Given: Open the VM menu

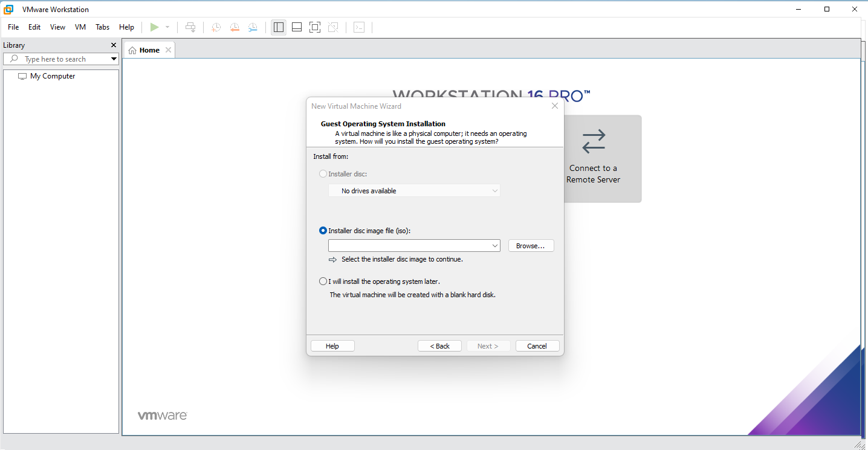Looking at the screenshot, I should click(x=80, y=27).
